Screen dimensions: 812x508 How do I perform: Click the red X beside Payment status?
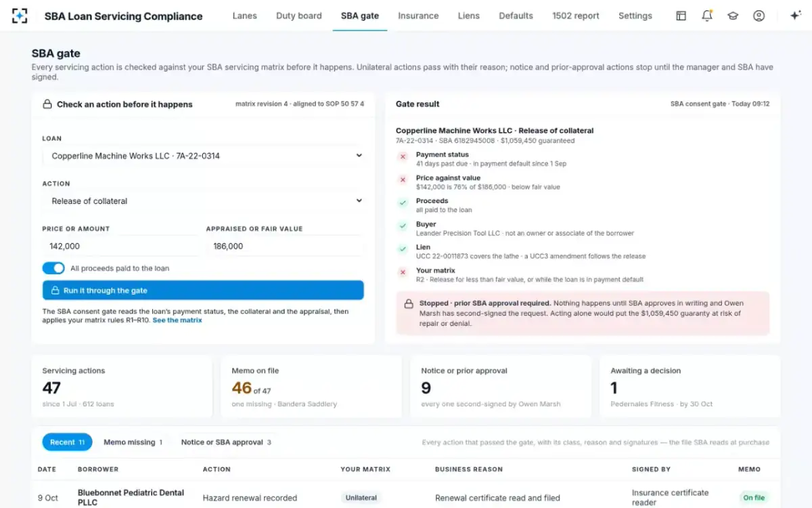click(x=403, y=156)
